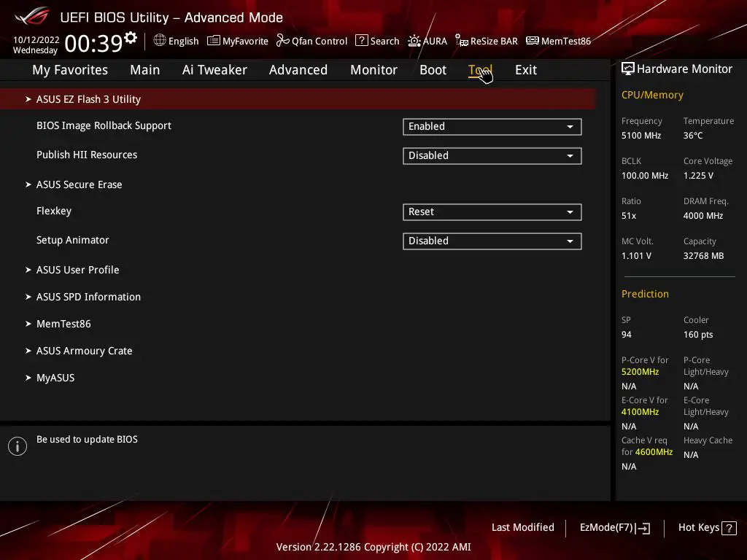Expand the MemTest86 entry in Tool list
Screen dimensions: 747x560
63,324
